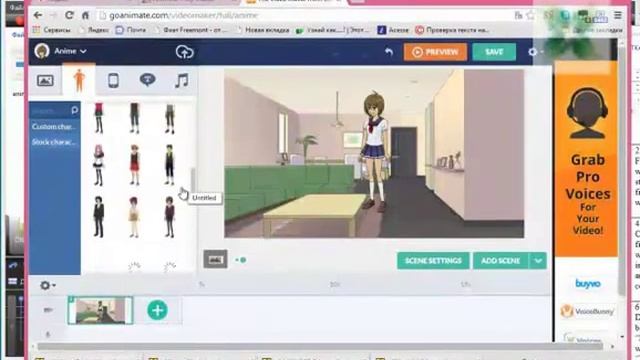
Task: Click the green plus add scene button
Action: point(158,310)
